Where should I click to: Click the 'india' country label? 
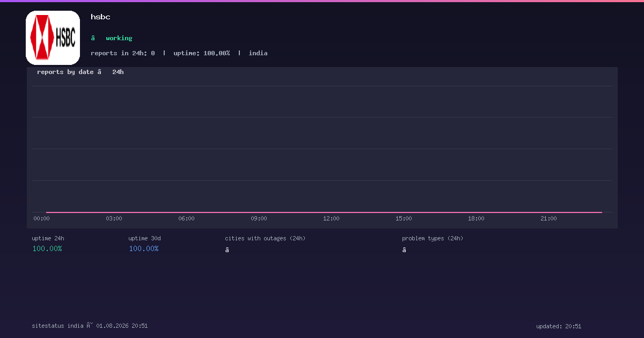[258, 53]
